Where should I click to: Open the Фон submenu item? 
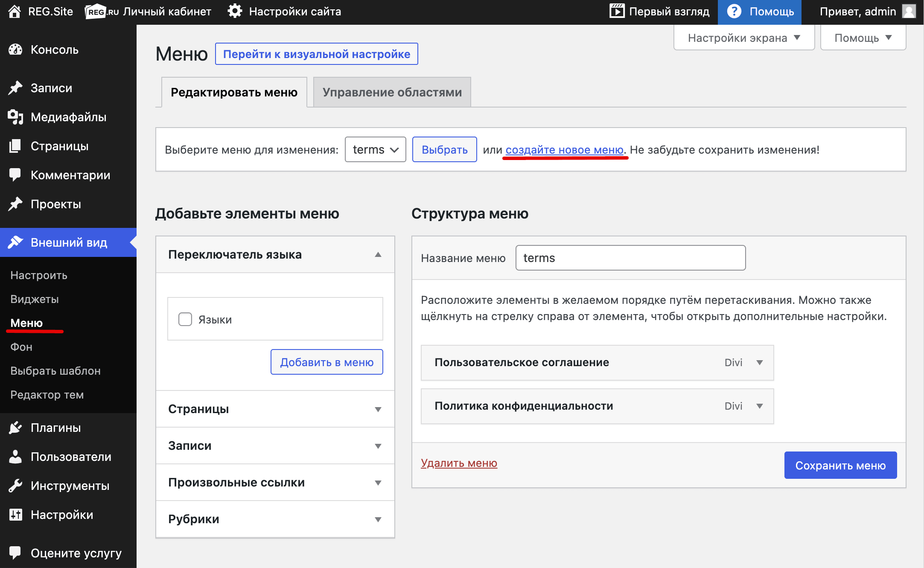click(21, 347)
